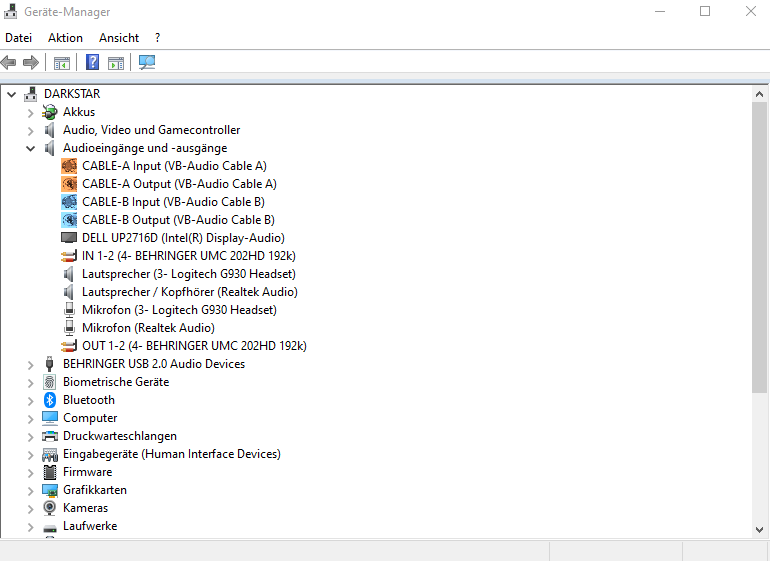The width and height of the screenshot is (770, 561).
Task: Click the DELL UP2716D monitor icon
Action: click(x=69, y=238)
